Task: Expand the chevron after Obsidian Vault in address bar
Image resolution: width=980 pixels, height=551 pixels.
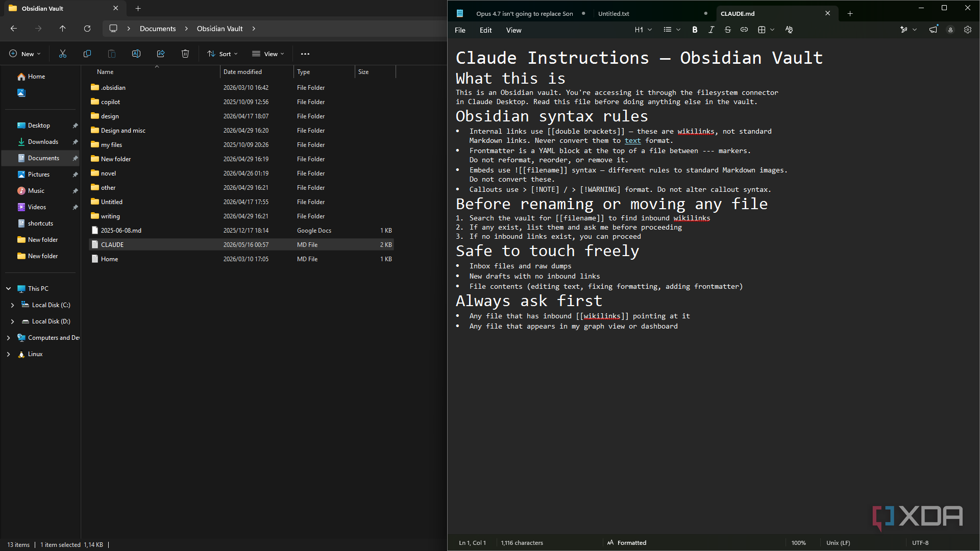Action: (254, 29)
